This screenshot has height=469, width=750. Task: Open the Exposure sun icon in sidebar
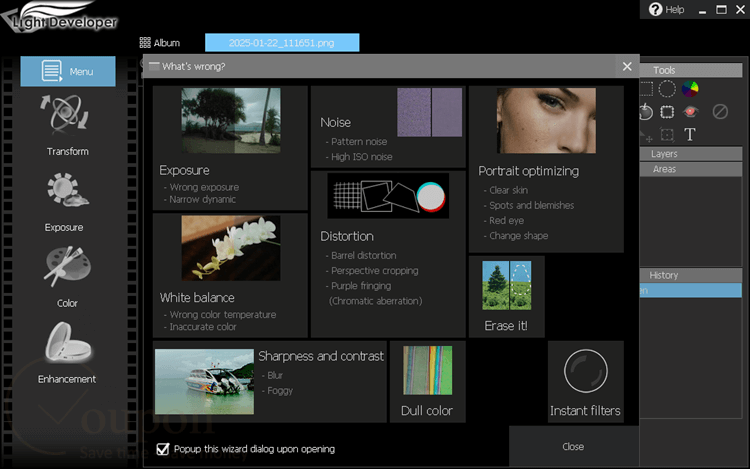pyautogui.click(x=67, y=190)
